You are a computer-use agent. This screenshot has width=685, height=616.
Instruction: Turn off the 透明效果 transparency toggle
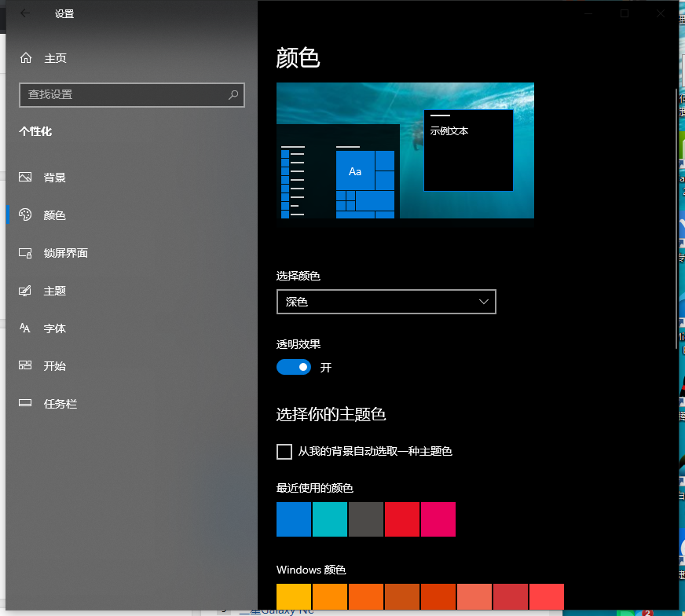click(293, 367)
